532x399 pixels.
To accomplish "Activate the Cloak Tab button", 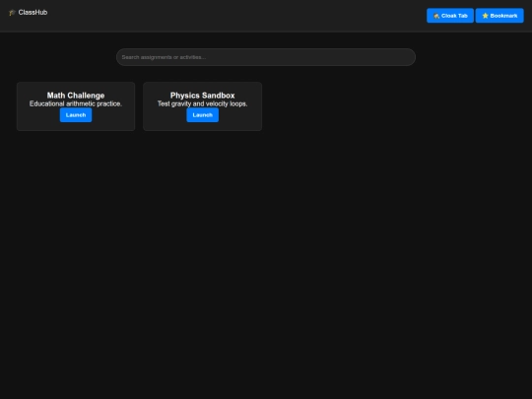I will tap(450, 16).
